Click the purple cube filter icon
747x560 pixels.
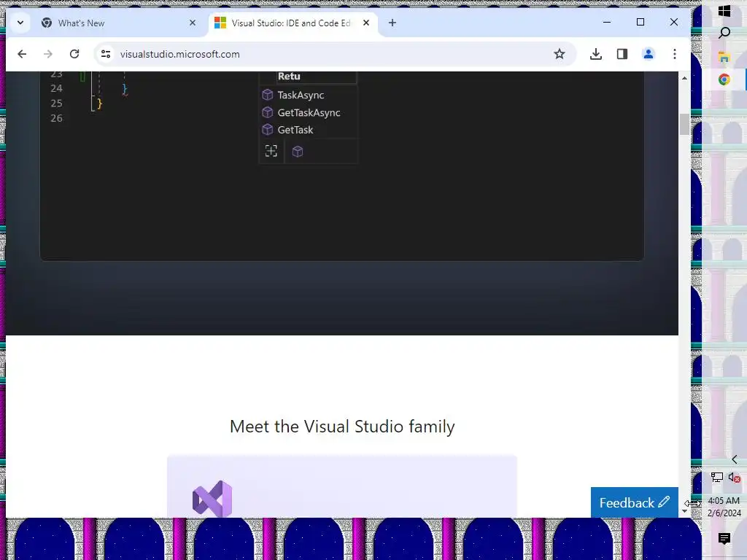pyautogui.click(x=298, y=152)
